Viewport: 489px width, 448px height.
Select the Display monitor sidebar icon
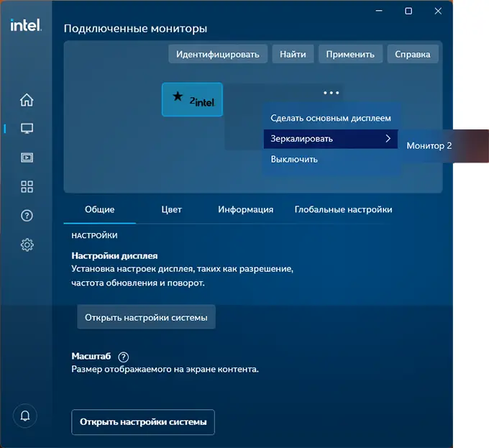pyautogui.click(x=27, y=129)
